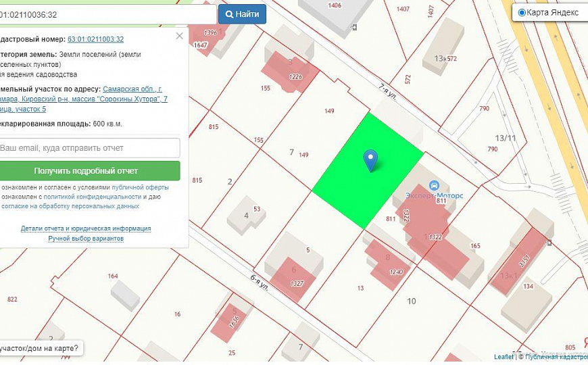Click the bus stop icon near building 13к1

click(549, 242)
